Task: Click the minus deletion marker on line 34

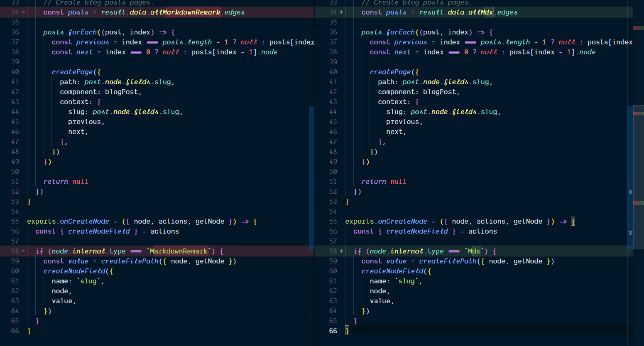Action: tap(23, 12)
